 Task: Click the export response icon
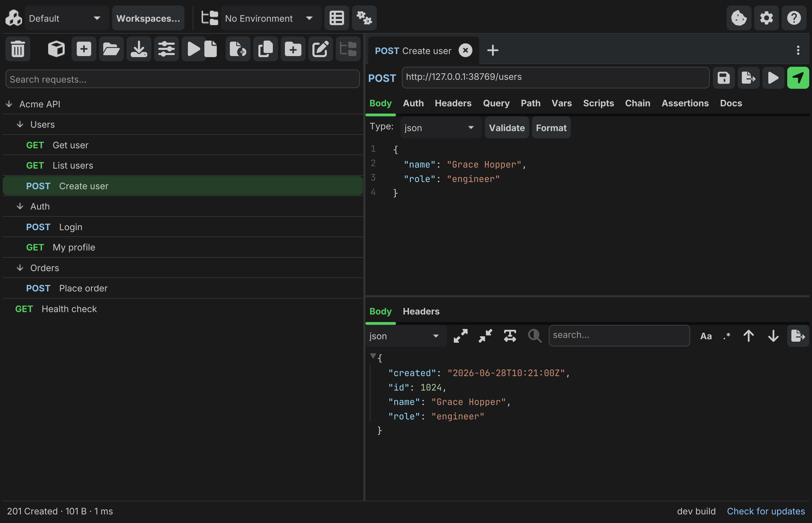point(798,336)
